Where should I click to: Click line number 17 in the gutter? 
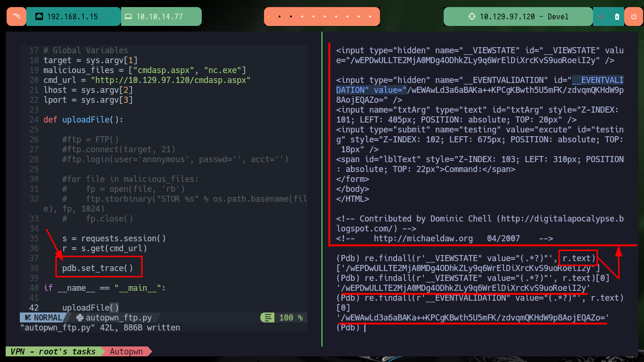click(33, 50)
